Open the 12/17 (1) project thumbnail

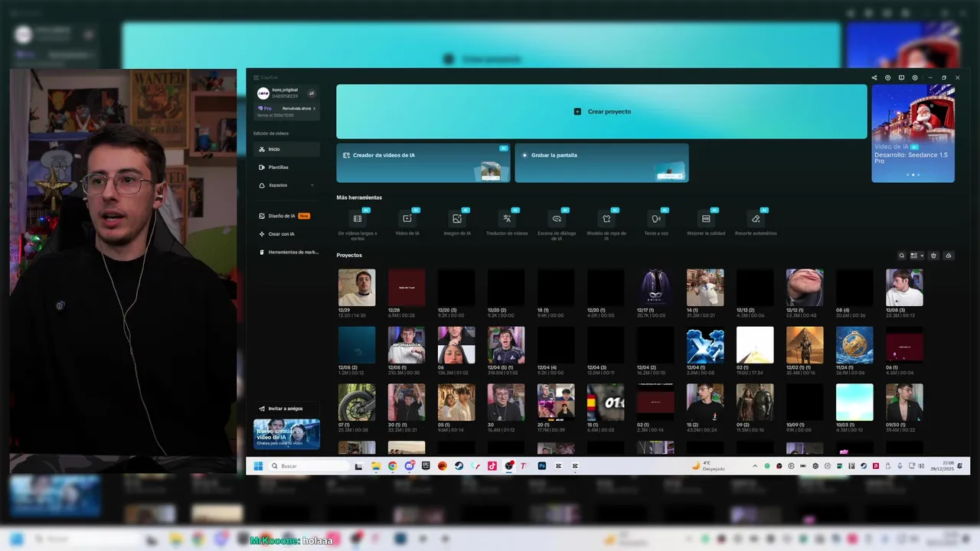pyautogui.click(x=655, y=288)
